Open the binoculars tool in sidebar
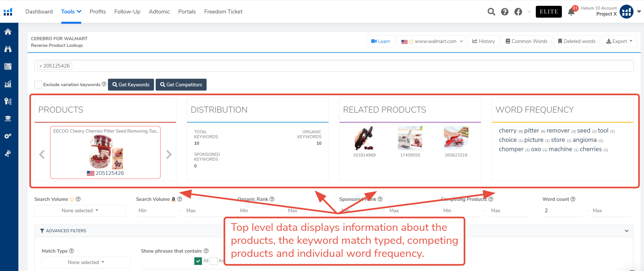 (8, 49)
